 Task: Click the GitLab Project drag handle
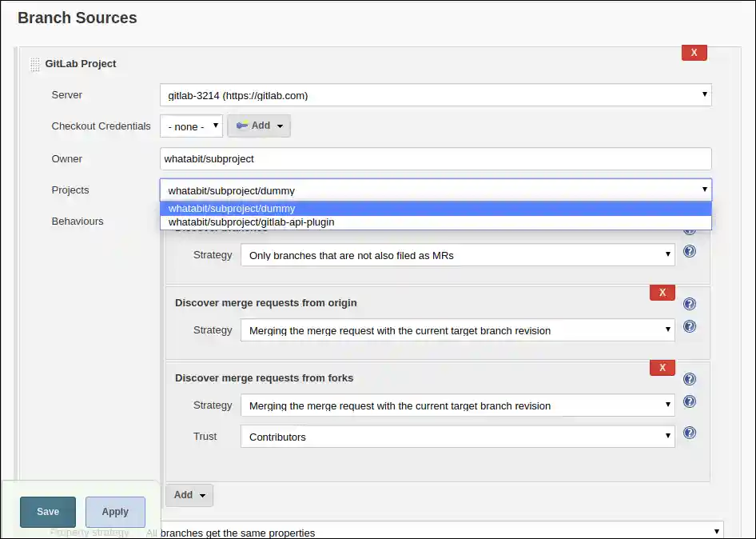click(x=35, y=64)
